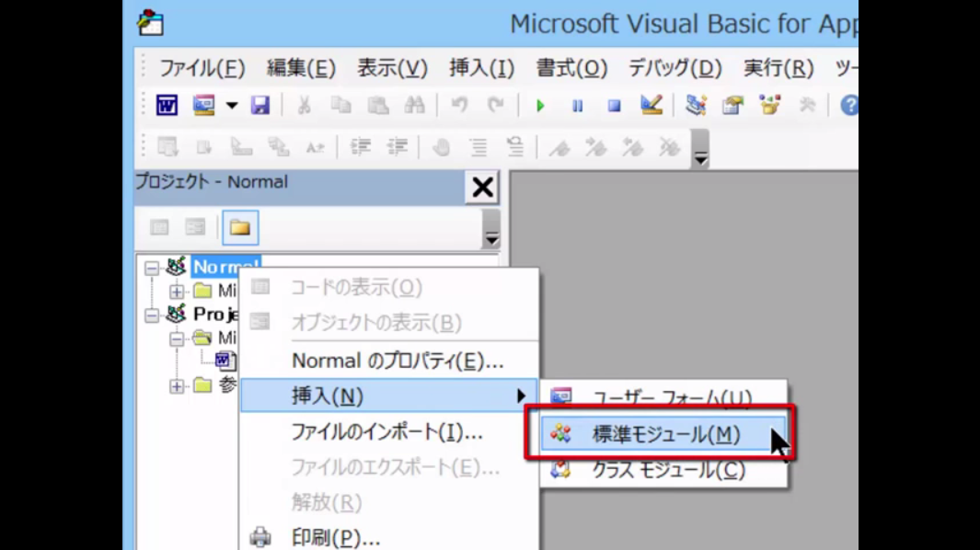Open Project Explorer from the toolbar icon
980x550 pixels.
697,105
